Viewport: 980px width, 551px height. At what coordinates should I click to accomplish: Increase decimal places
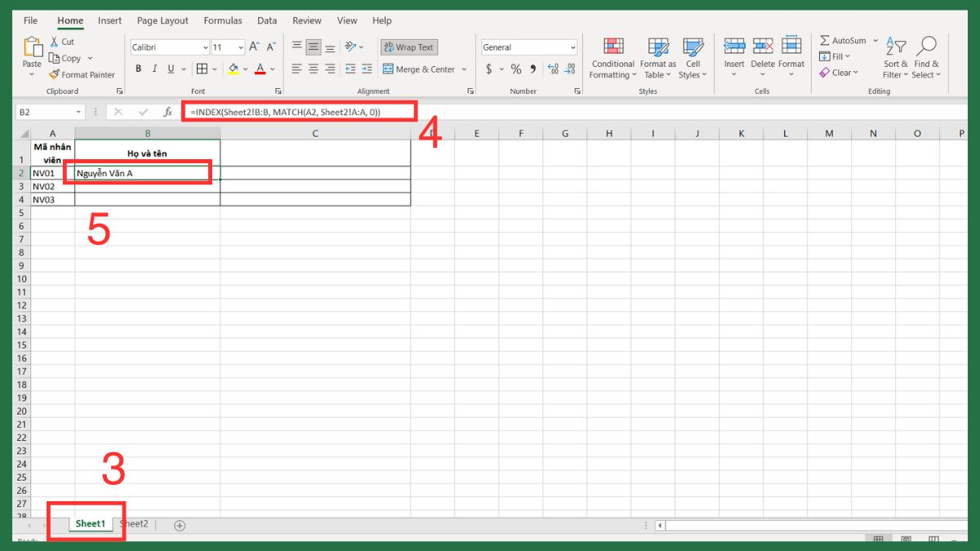pyautogui.click(x=553, y=69)
